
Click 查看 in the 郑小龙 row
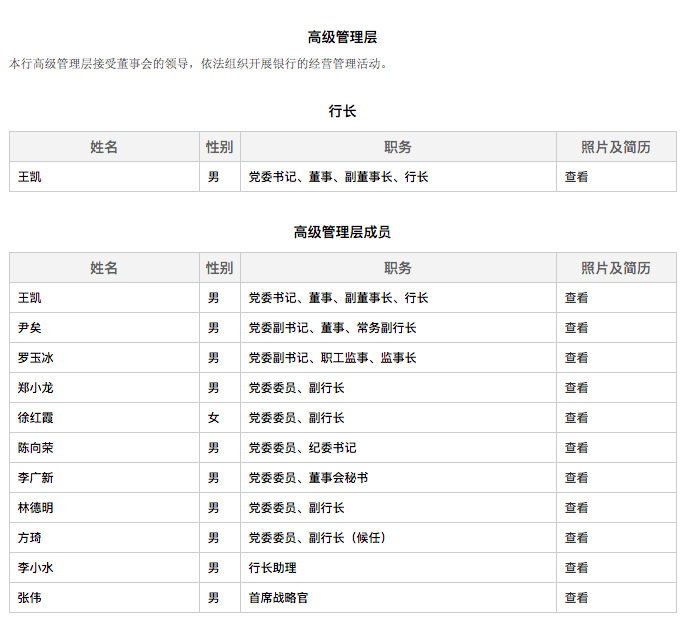pyautogui.click(x=576, y=388)
